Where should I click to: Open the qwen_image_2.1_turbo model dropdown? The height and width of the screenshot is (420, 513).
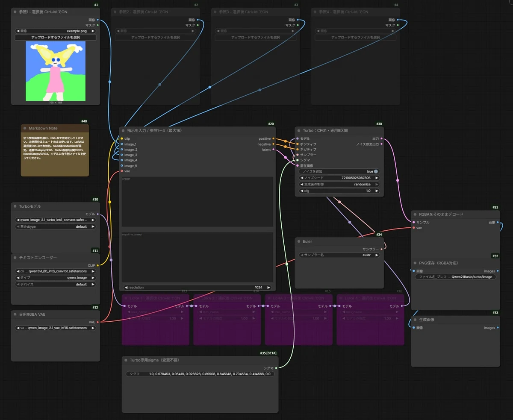pyautogui.click(x=56, y=220)
